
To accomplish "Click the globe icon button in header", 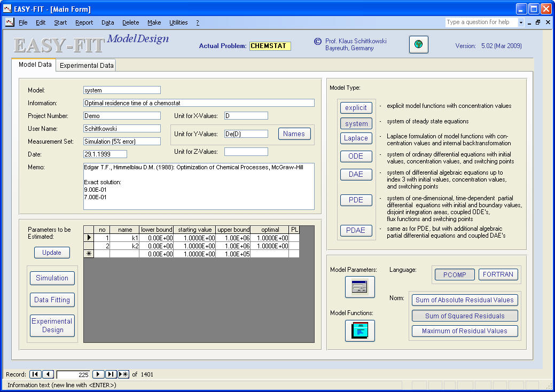I will click(x=419, y=45).
